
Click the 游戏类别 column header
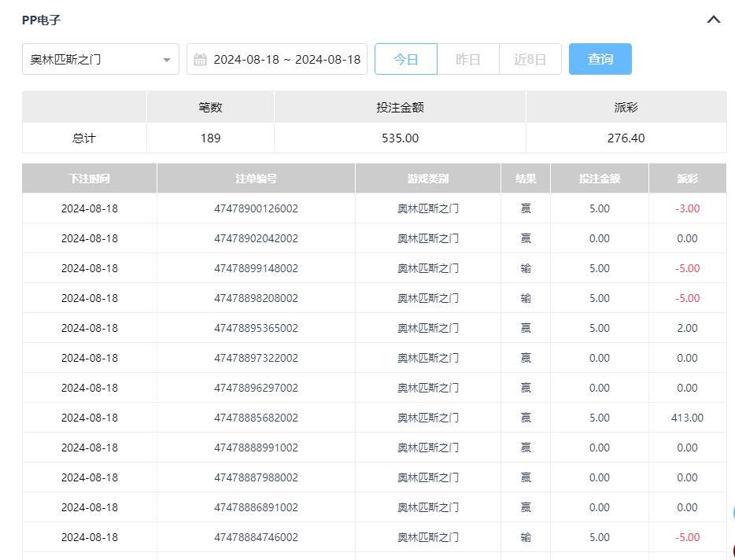(x=427, y=179)
